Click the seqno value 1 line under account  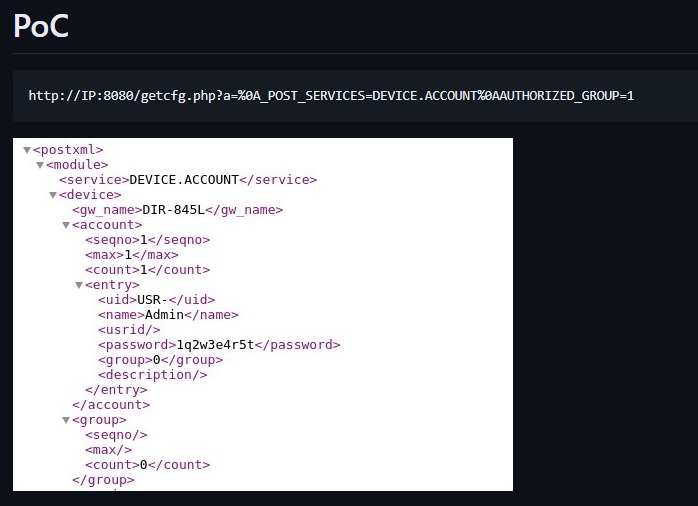(x=147, y=240)
